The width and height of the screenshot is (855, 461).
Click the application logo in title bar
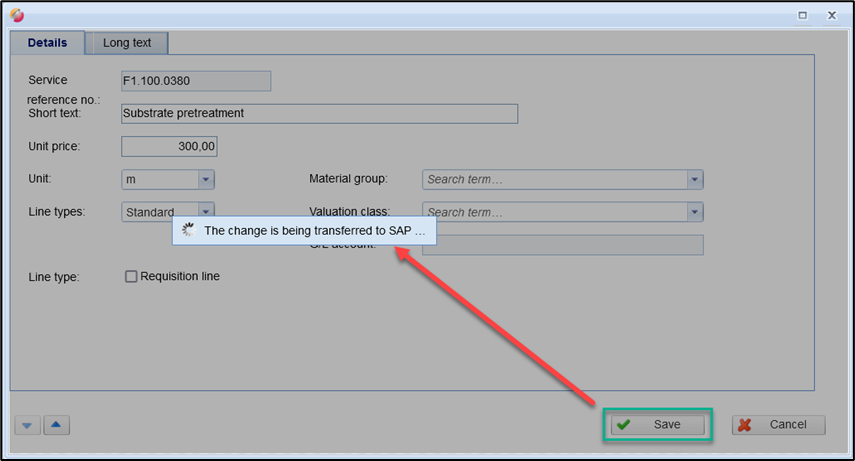[x=16, y=16]
